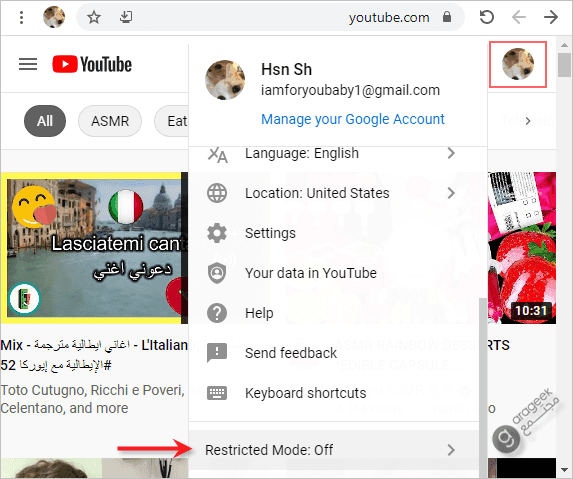Click the Keyboard shortcuts keyboard icon

(x=217, y=393)
